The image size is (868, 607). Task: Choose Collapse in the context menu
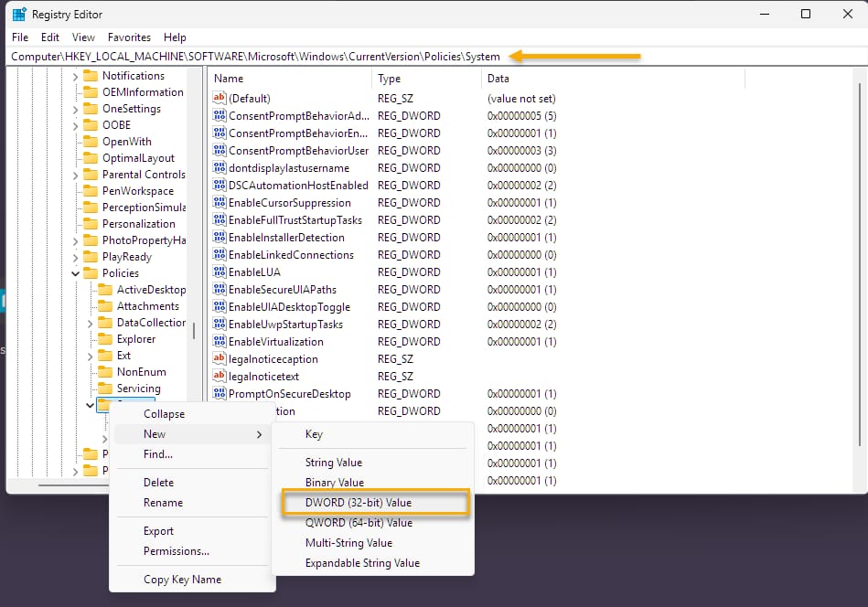pos(192,414)
